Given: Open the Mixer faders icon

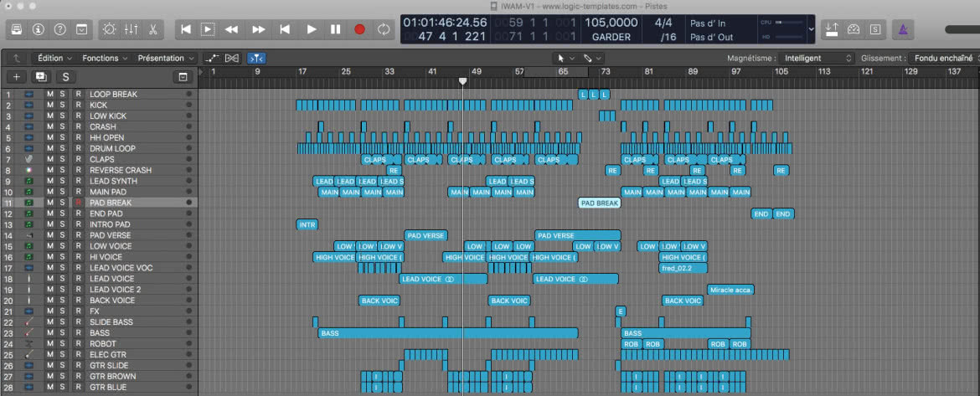Looking at the screenshot, I should pyautogui.click(x=132, y=29).
